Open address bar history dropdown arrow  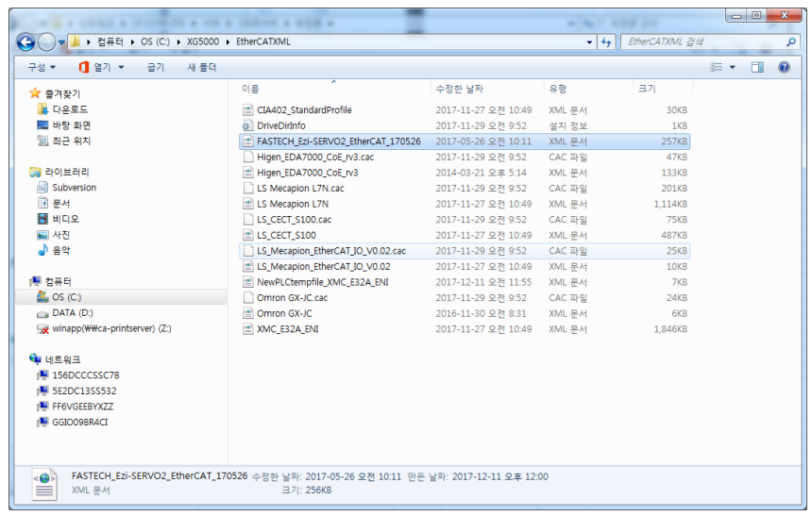(x=589, y=42)
